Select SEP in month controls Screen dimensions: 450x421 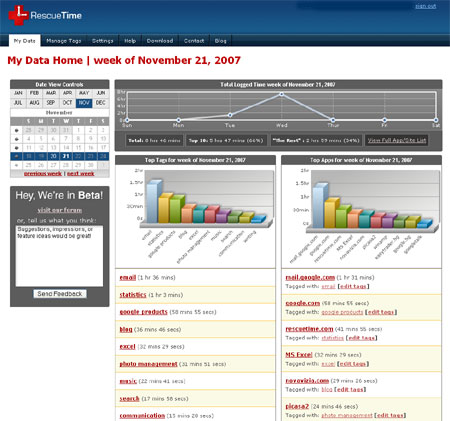pyautogui.click(x=51, y=103)
